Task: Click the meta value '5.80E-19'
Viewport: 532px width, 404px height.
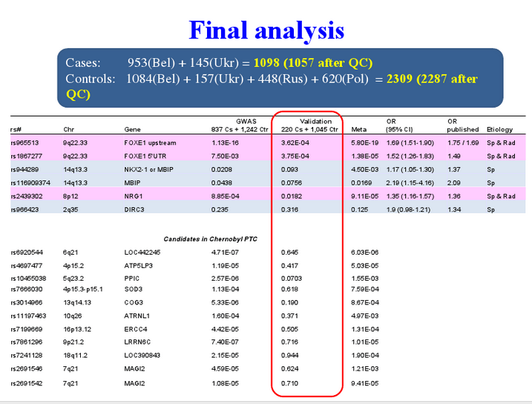Action: pos(365,143)
